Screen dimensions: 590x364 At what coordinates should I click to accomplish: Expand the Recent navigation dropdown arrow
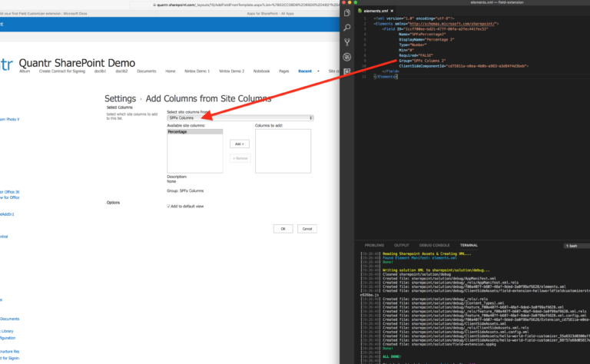point(318,71)
